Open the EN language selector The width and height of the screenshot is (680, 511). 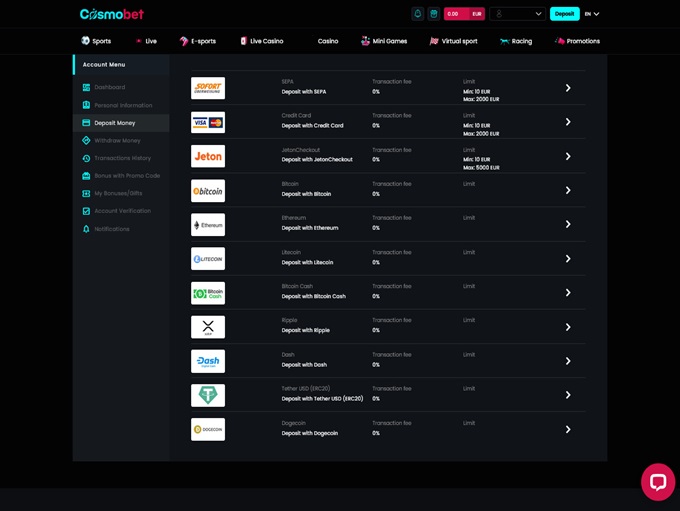pos(592,14)
